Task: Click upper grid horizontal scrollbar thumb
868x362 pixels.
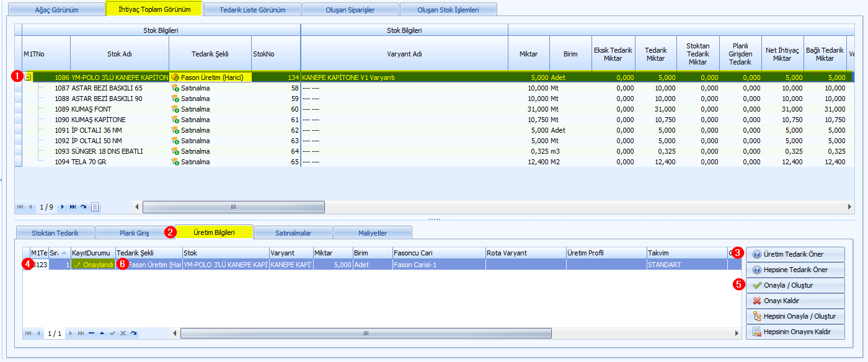Action: click(234, 206)
